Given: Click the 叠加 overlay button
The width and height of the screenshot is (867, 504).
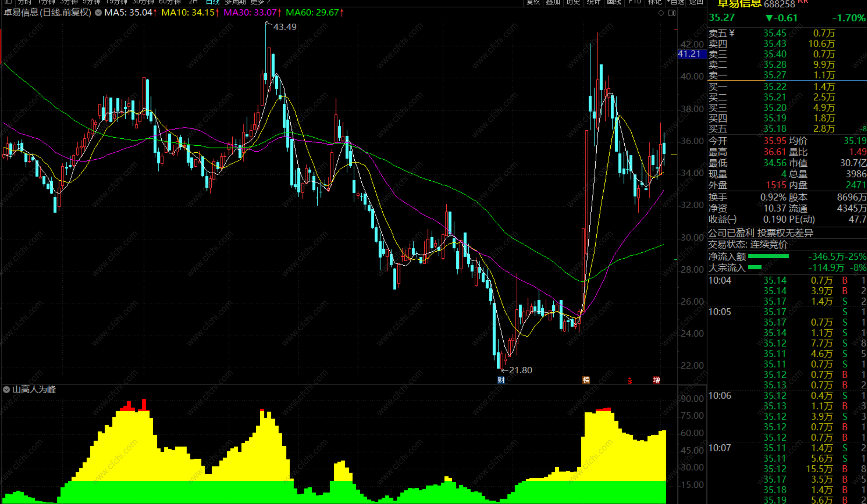Looking at the screenshot, I should (553, 2).
